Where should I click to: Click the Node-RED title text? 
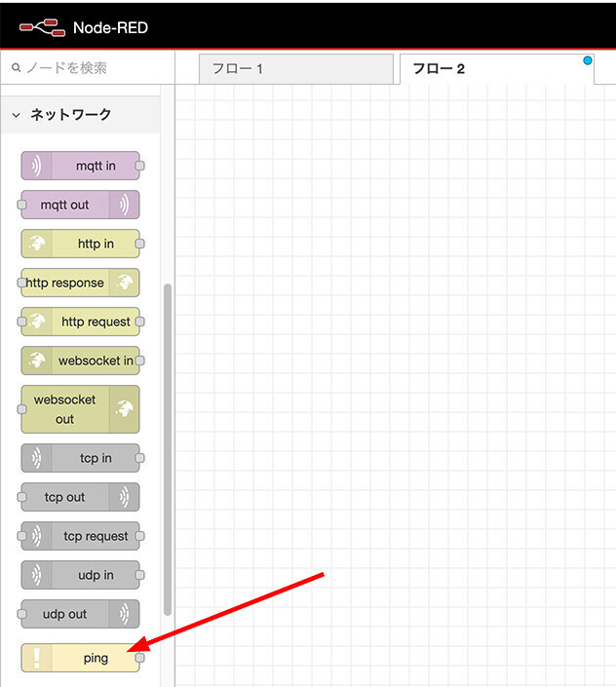[110, 28]
